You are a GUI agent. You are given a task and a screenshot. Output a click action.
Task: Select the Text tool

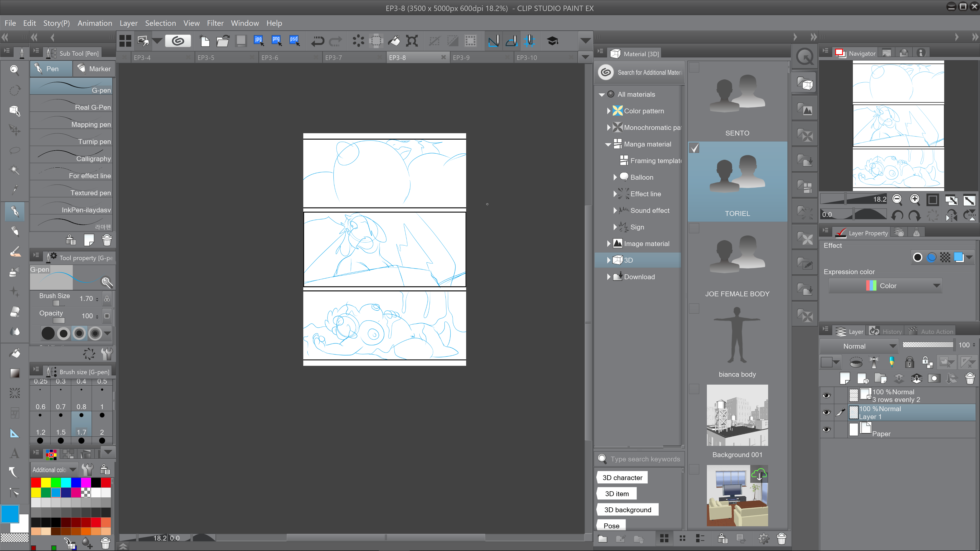[x=15, y=453]
